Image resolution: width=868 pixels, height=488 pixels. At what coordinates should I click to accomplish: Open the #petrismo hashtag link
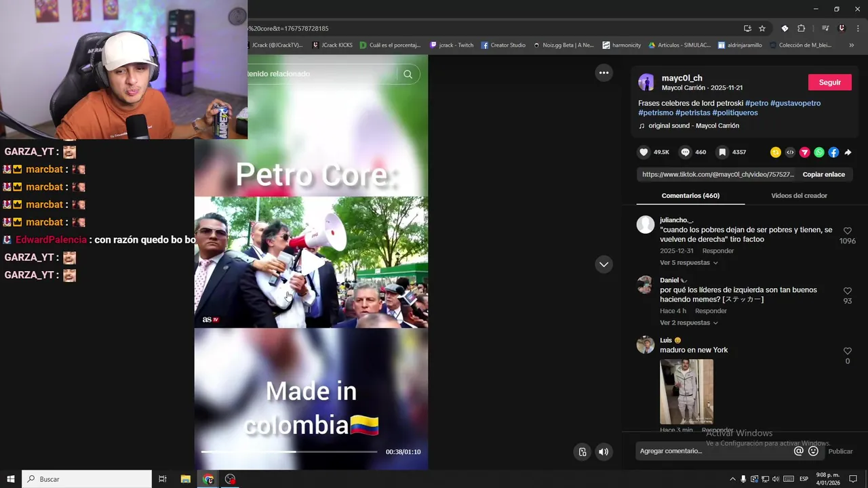(656, 113)
